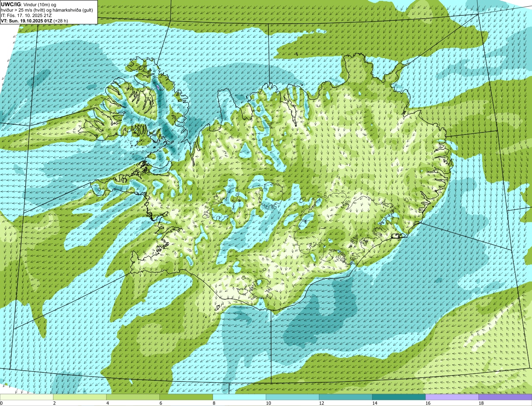This screenshot has width=532, height=406.
Task: Click the 'IT: Fös. 17. 10. 2025 21Z' line
Action: click(27, 15)
